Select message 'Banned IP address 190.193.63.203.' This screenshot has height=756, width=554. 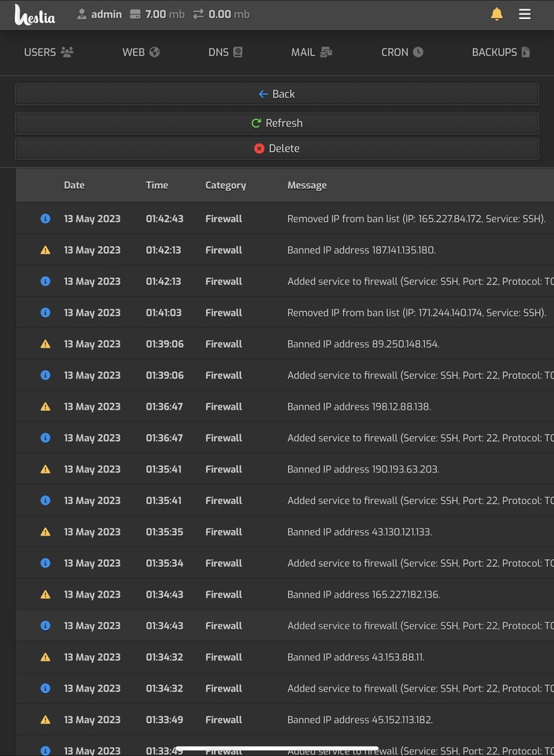tap(364, 469)
